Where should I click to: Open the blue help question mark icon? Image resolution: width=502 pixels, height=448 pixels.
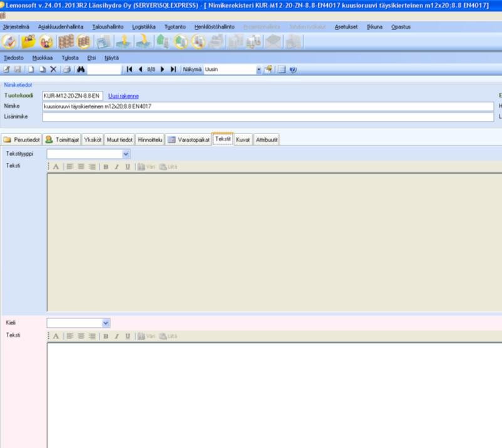[293, 70]
